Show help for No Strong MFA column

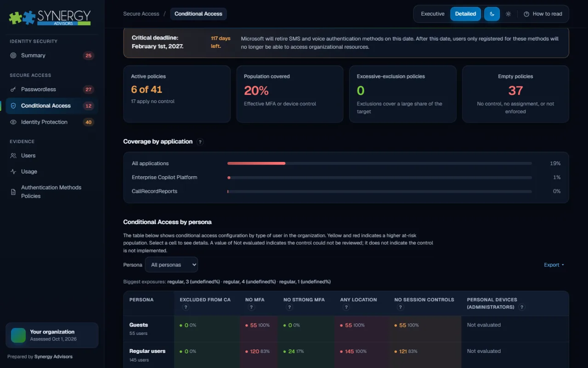click(x=289, y=307)
